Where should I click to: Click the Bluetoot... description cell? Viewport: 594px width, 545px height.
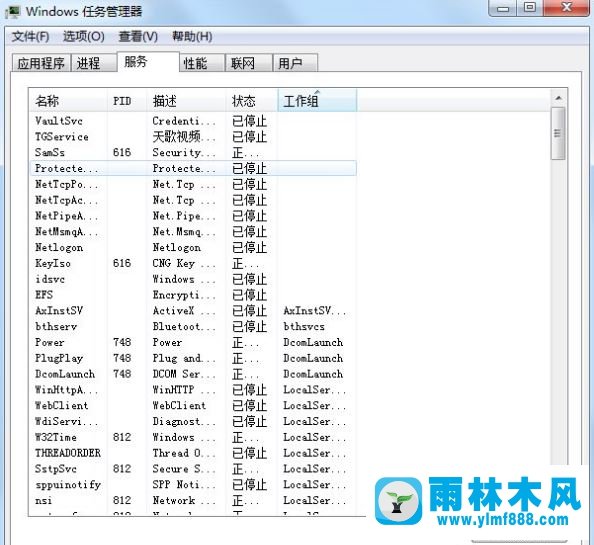pos(184,326)
